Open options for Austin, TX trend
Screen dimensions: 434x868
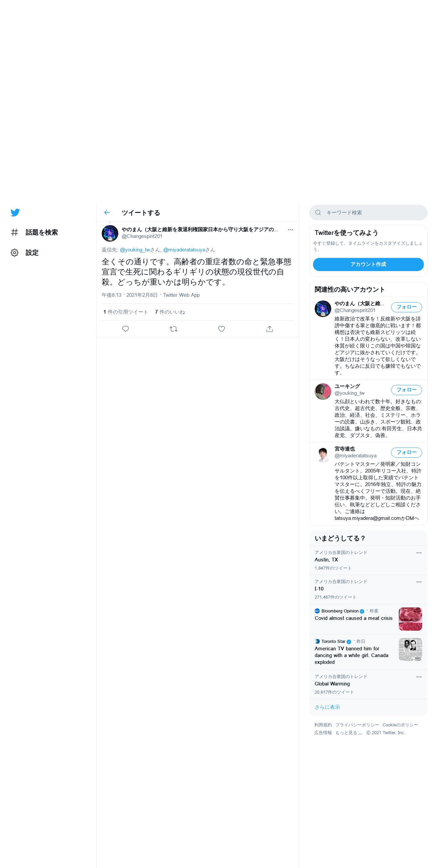tap(419, 553)
